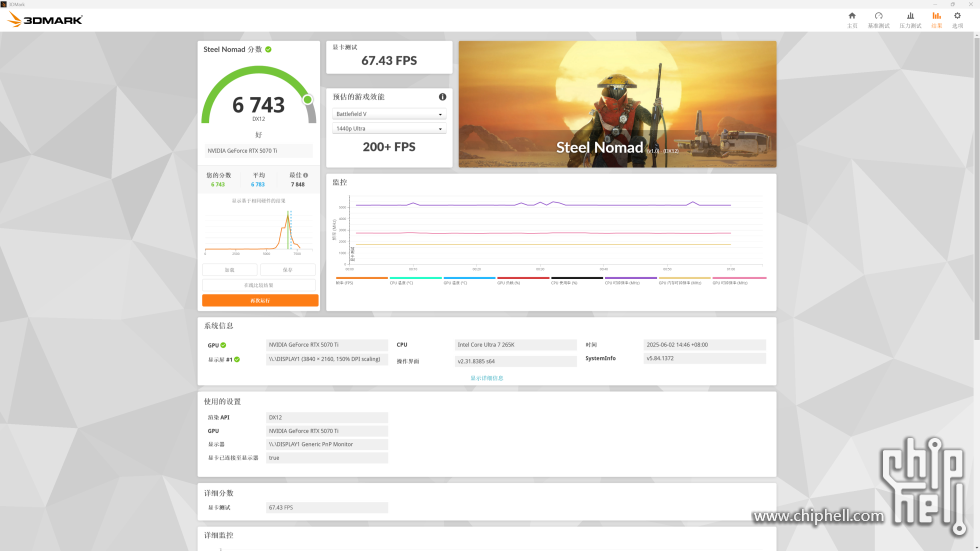Click the score distribution histogram chart
980x551 pixels.
pyautogui.click(x=259, y=231)
